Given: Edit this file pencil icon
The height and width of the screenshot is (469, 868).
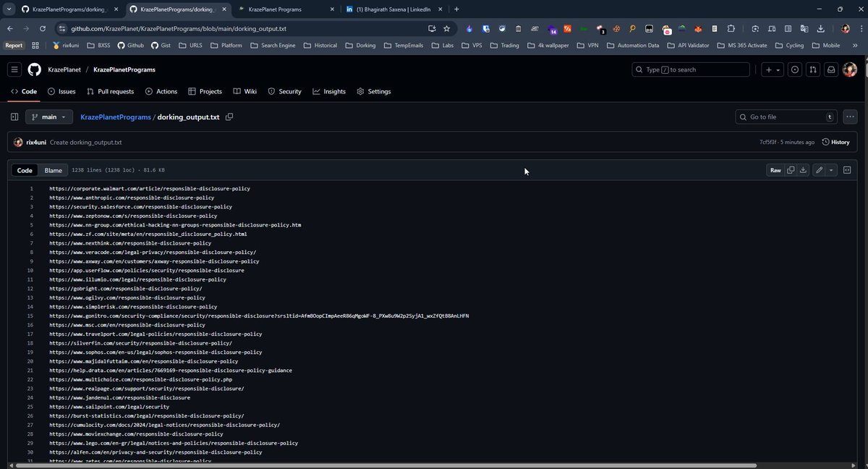Looking at the screenshot, I should click(x=819, y=170).
